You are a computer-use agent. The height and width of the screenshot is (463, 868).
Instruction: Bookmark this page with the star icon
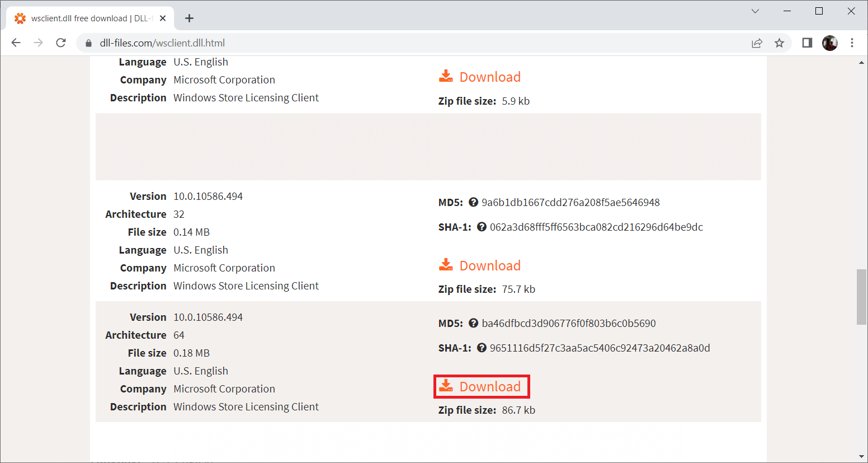(x=779, y=43)
